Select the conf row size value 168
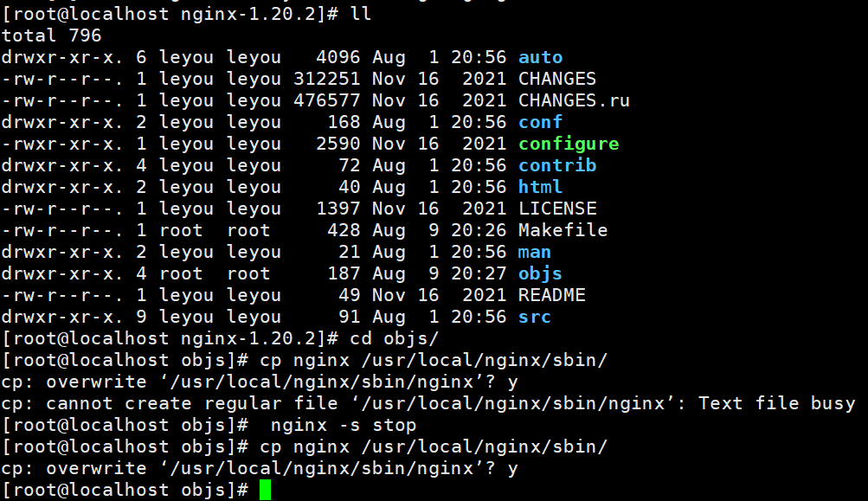The width and height of the screenshot is (868, 501). point(344,122)
